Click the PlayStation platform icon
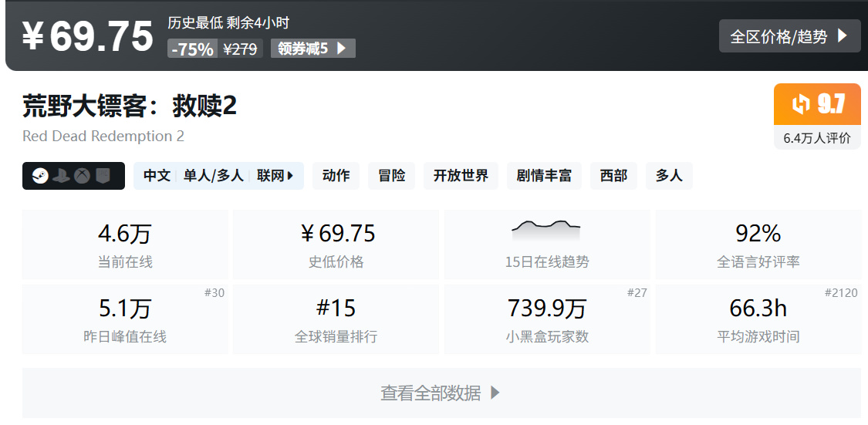Screen dimensions: 868x425 (62, 176)
